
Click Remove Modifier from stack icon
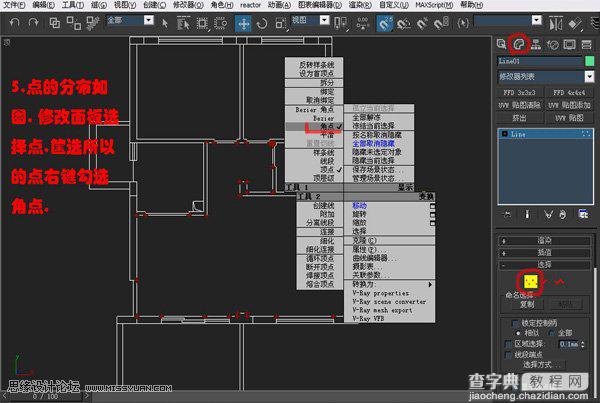pyautogui.click(x=562, y=215)
